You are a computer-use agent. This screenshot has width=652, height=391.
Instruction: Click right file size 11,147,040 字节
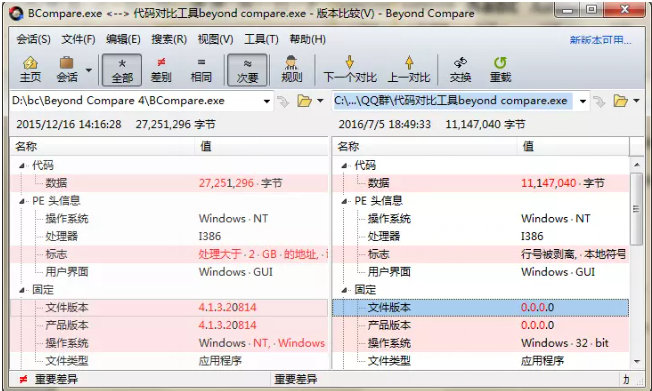[x=485, y=124]
